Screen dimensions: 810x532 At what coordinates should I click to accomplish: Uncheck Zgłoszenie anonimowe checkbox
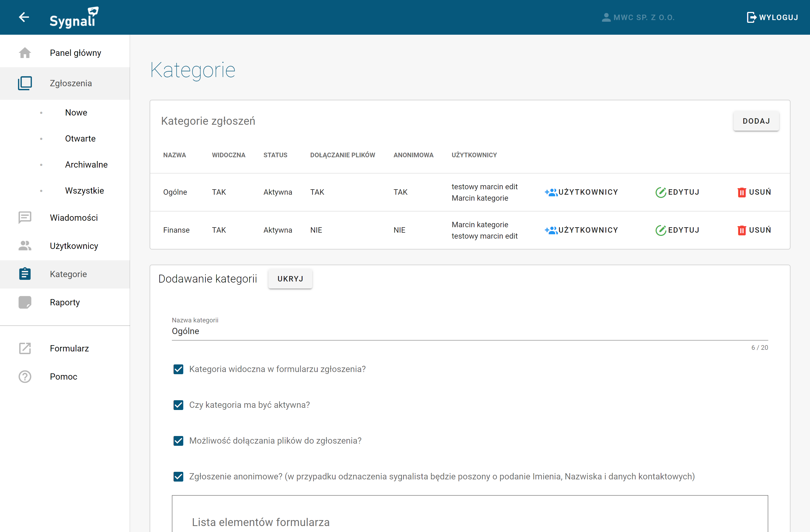(178, 476)
